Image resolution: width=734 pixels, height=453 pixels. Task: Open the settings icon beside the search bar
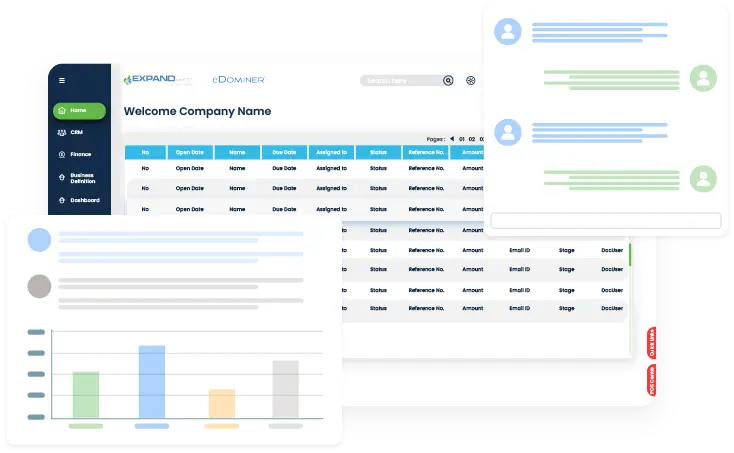pyautogui.click(x=471, y=81)
